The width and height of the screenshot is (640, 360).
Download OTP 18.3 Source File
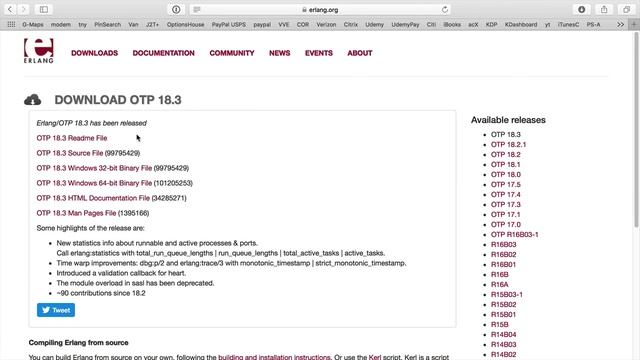click(70, 153)
